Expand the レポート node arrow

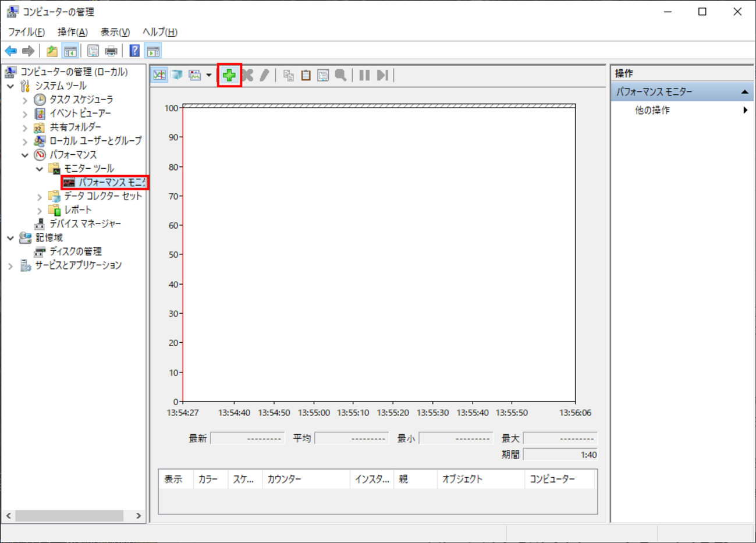[x=40, y=210]
